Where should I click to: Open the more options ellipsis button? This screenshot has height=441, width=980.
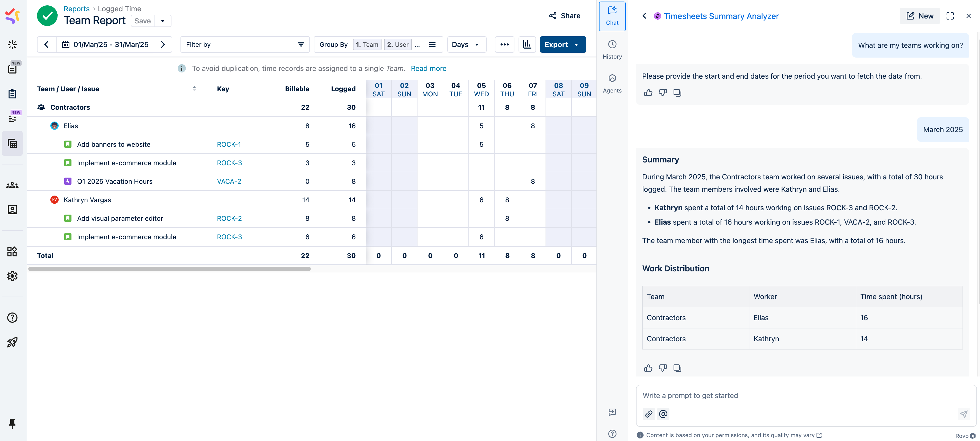coord(504,44)
